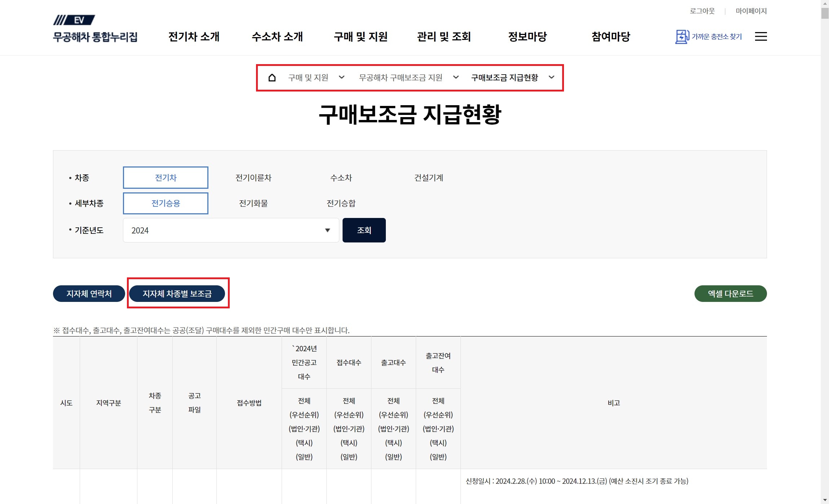This screenshot has height=504, width=829.
Task: Click the home icon in breadcrumb
Action: [x=272, y=77]
